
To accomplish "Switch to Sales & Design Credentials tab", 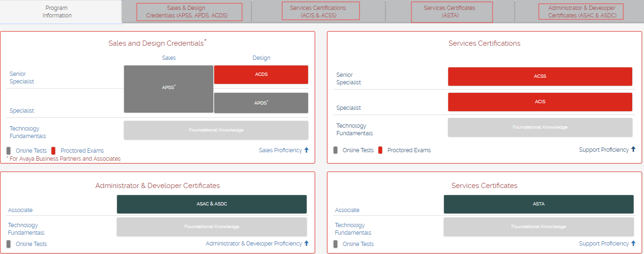I will [187, 12].
